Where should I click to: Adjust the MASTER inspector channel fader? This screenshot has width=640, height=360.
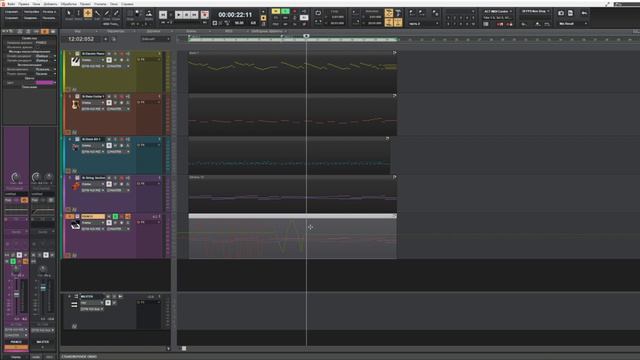(43, 288)
